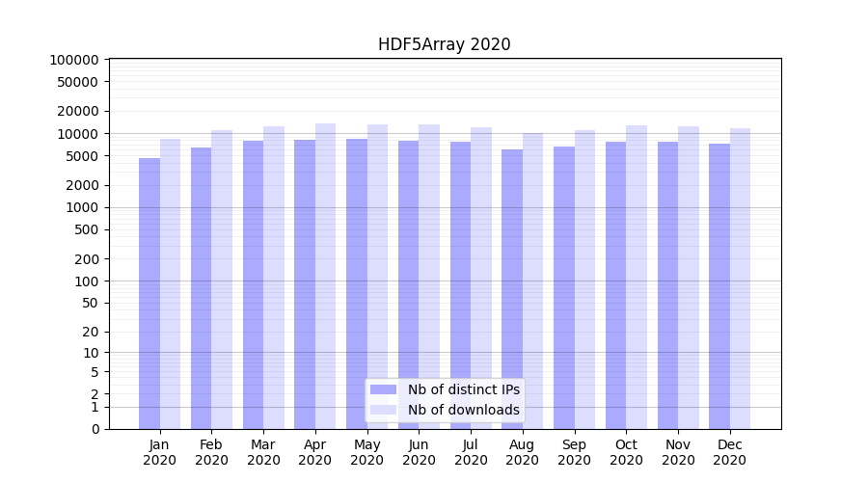Click the Sep 2020 downloads bar
The image size is (868, 482).
[x=584, y=280]
